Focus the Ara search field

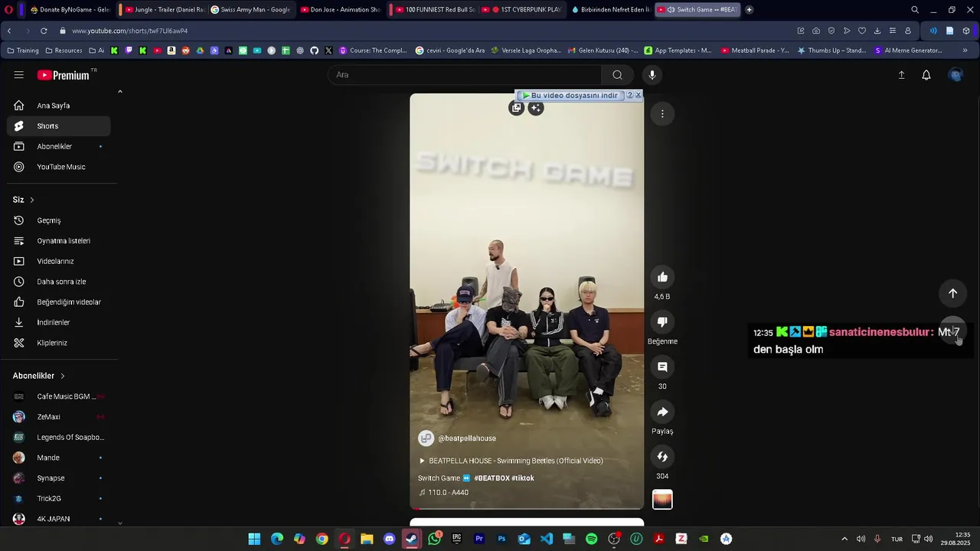465,75
